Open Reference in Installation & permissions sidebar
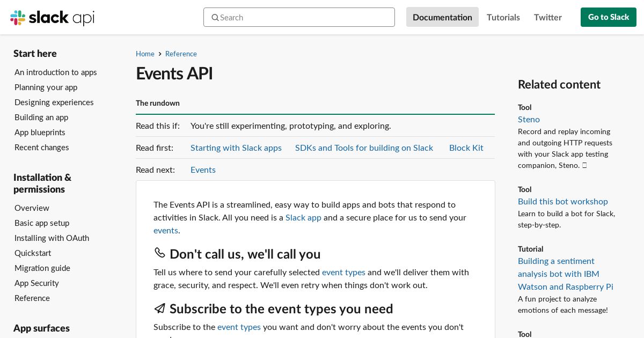 coord(32,298)
